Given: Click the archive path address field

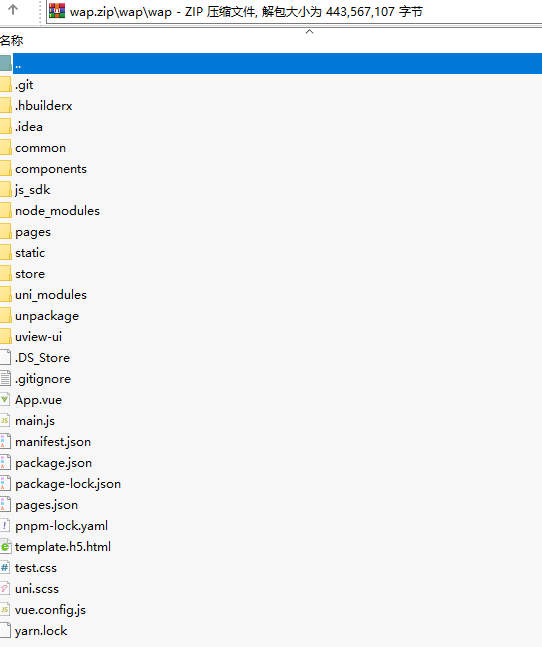Looking at the screenshot, I should (x=294, y=12).
